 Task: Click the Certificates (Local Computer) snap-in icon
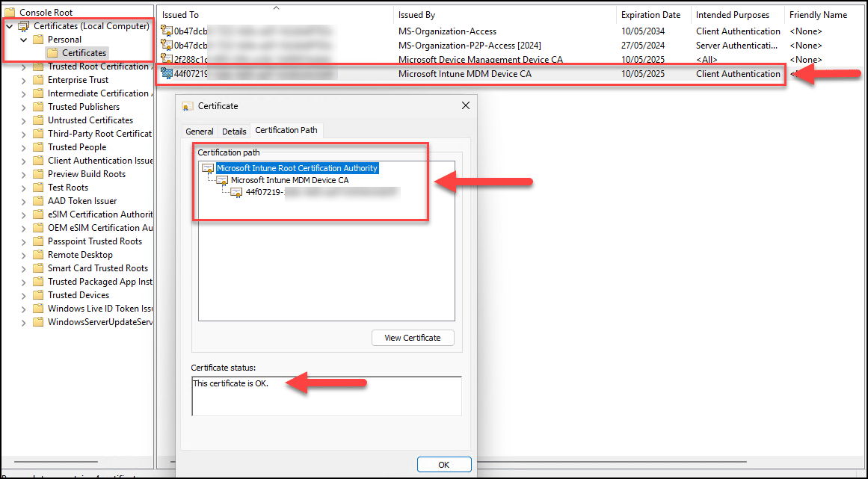click(x=24, y=26)
